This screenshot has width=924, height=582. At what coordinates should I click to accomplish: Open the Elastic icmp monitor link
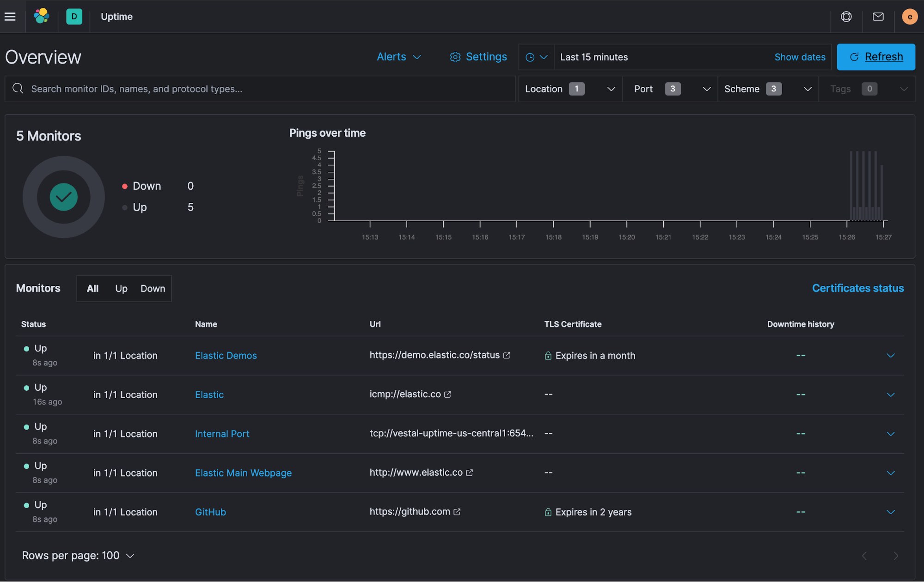pos(209,395)
